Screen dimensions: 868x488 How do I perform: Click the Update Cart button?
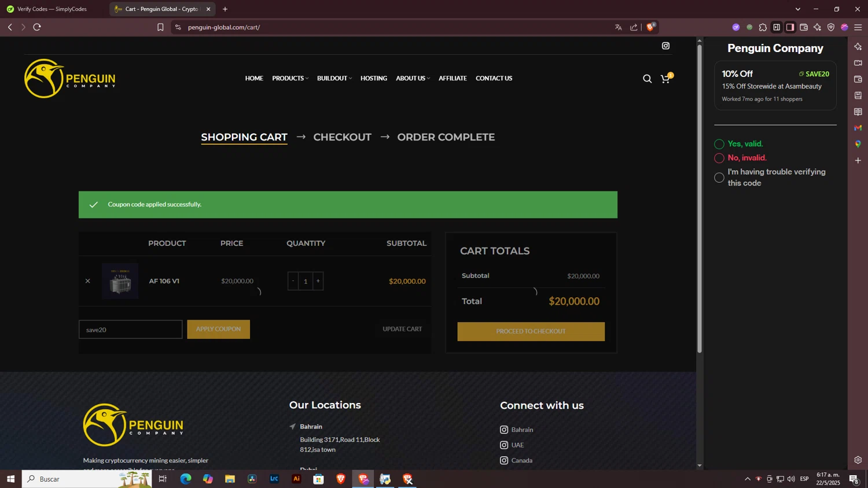pyautogui.click(x=402, y=329)
